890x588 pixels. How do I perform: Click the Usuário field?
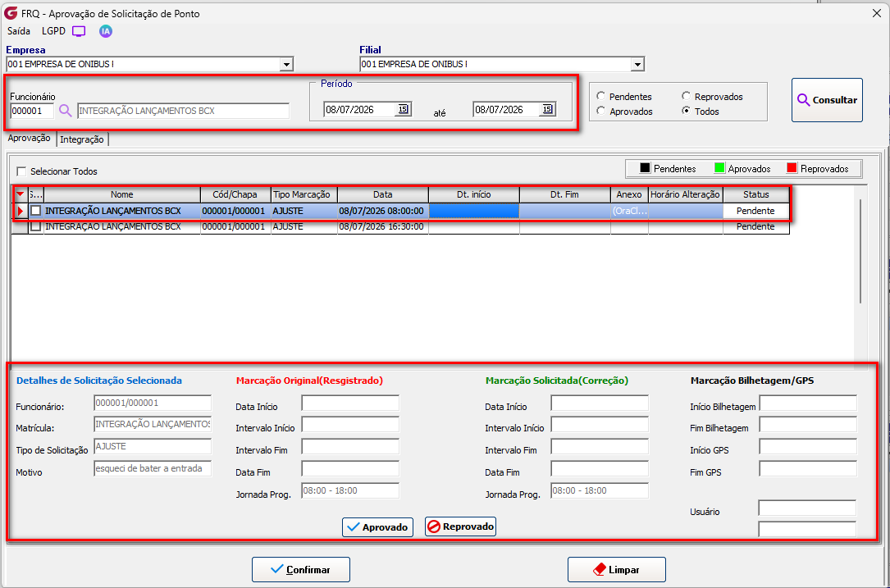(807, 508)
